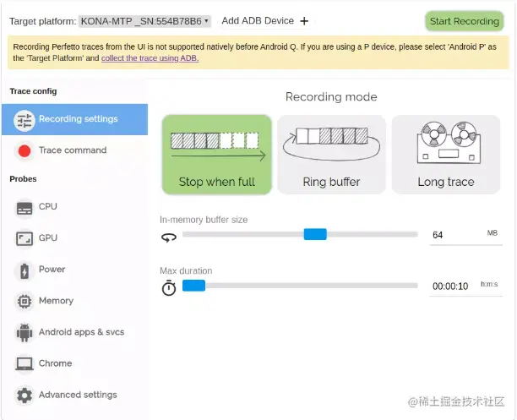Open the Chrome probes section

(75, 363)
